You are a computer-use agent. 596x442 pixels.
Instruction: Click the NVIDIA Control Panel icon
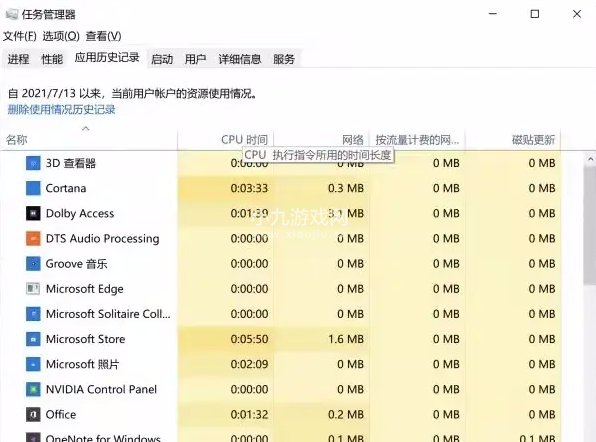33,389
